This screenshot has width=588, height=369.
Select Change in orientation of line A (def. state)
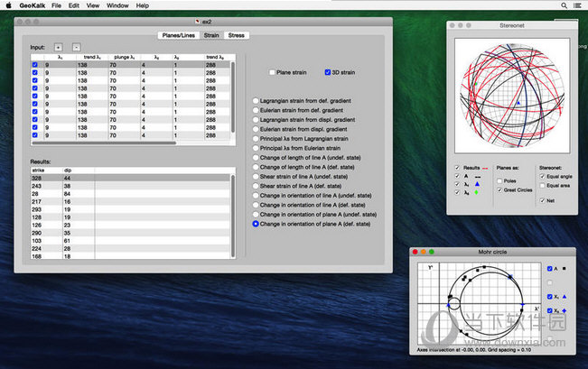(256, 205)
